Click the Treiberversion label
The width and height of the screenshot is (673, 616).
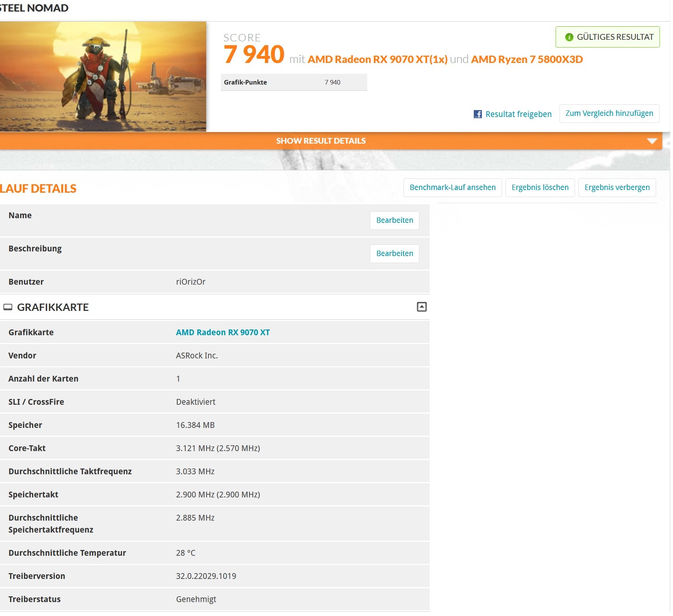pyautogui.click(x=37, y=576)
